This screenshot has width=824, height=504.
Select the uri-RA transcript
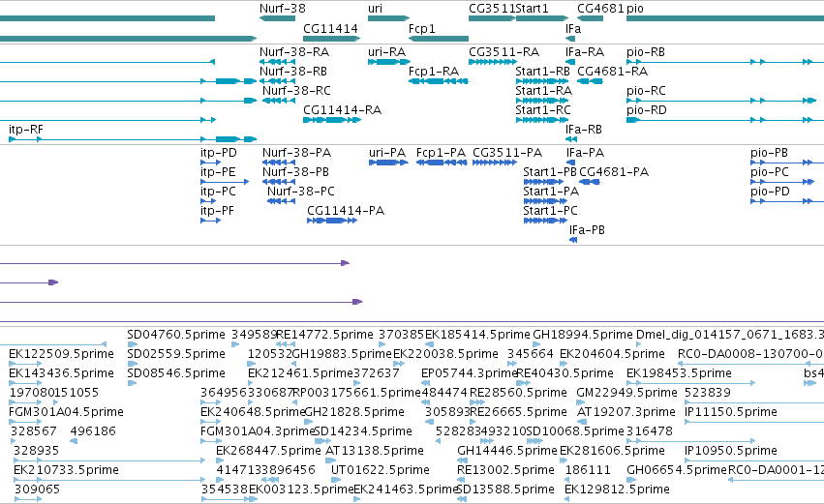388,62
